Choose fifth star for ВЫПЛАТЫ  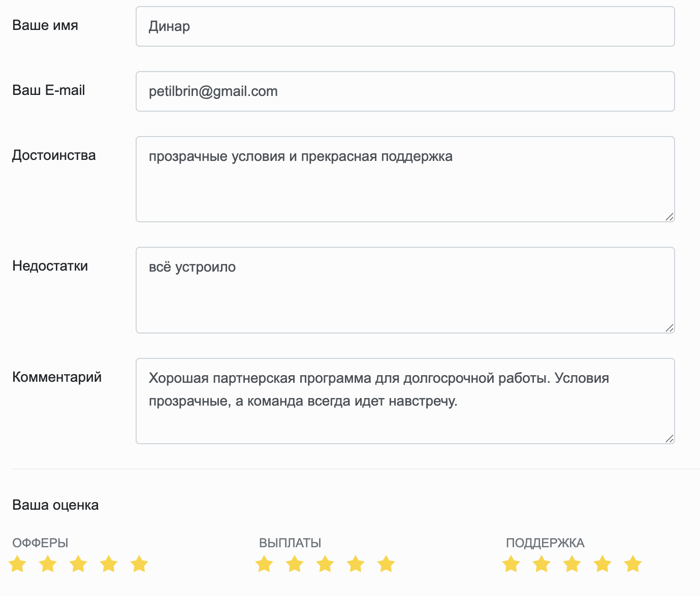[x=386, y=564]
